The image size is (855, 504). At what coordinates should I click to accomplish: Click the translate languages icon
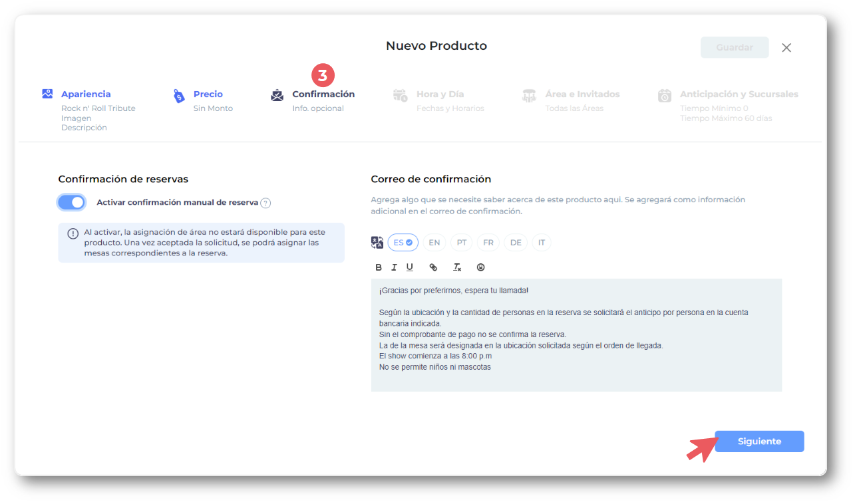pos(377,243)
